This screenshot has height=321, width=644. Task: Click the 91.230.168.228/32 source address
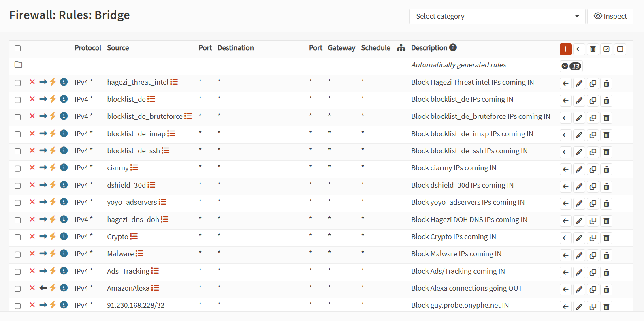pyautogui.click(x=136, y=305)
